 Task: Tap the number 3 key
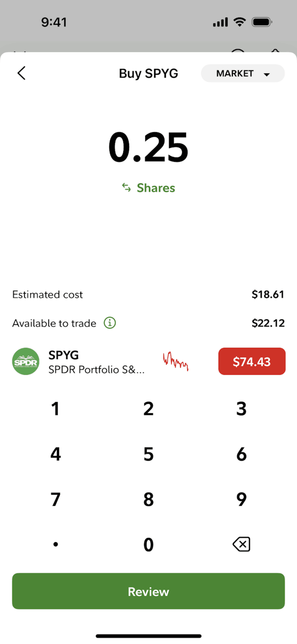241,409
